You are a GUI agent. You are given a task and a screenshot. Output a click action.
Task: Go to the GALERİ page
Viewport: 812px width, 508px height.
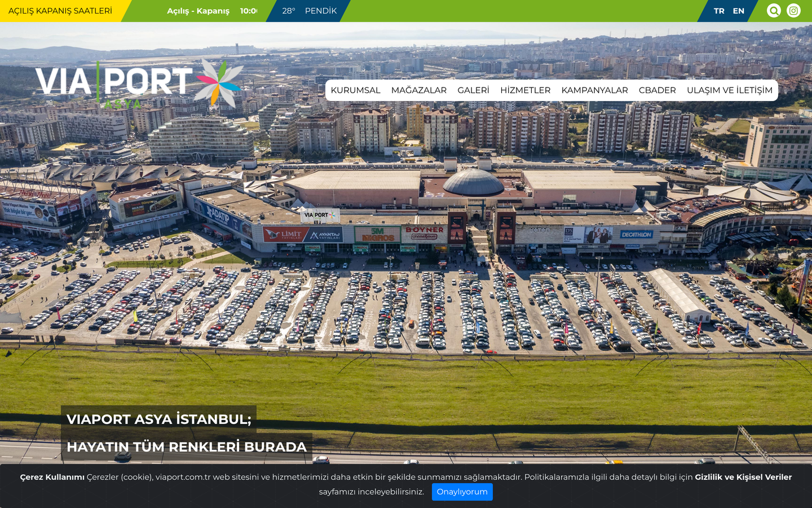pos(473,90)
